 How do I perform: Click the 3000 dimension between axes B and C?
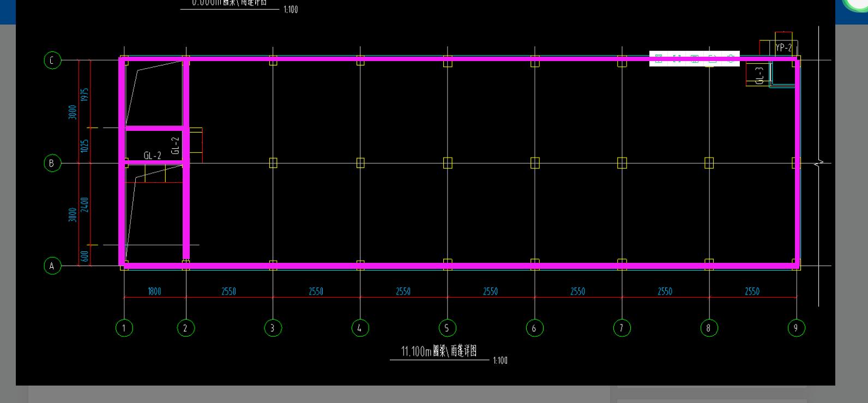[x=73, y=112]
